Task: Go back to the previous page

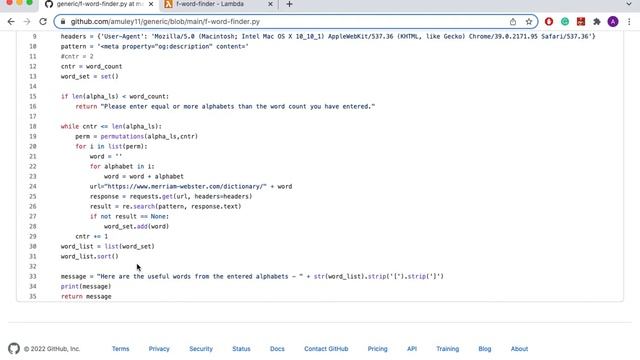Action: click(x=11, y=22)
